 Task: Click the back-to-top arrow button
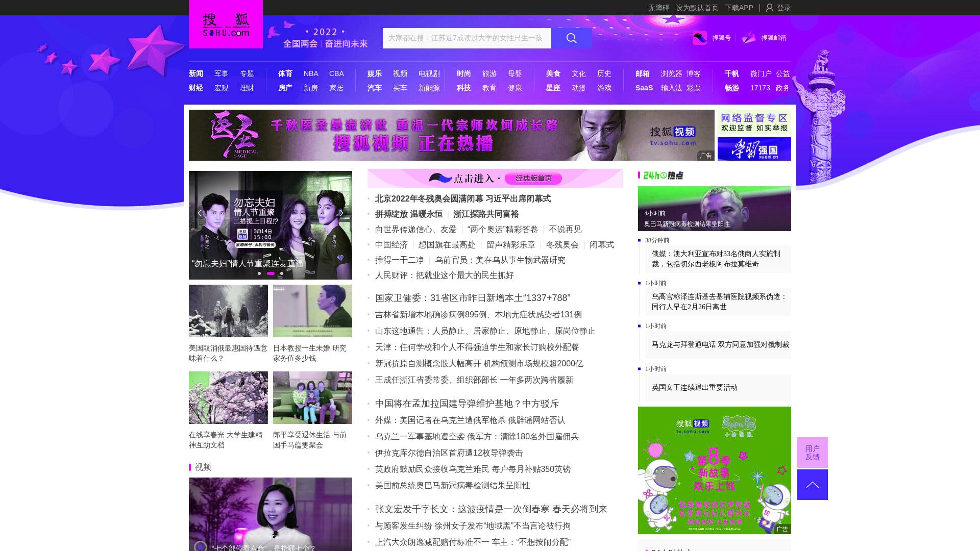(813, 485)
